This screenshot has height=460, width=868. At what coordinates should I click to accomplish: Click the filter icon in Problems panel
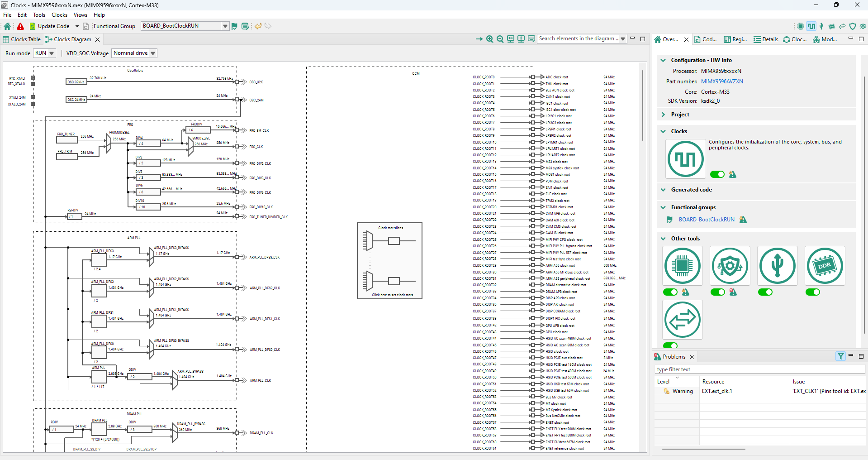(840, 356)
